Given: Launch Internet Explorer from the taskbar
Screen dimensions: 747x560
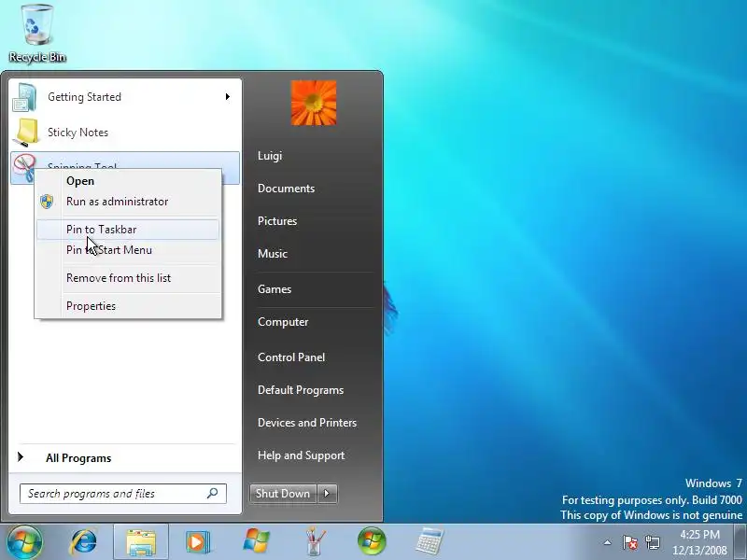Looking at the screenshot, I should pos(84,542).
